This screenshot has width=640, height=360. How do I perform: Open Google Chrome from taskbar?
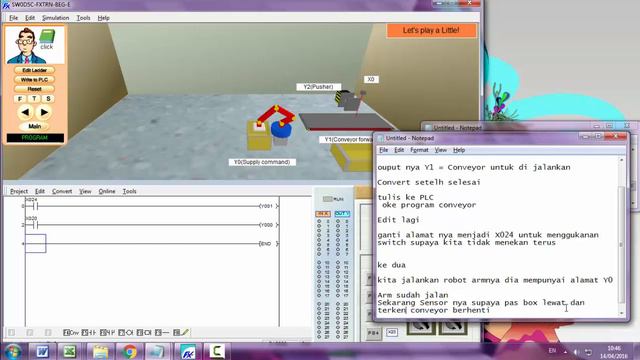[130, 351]
